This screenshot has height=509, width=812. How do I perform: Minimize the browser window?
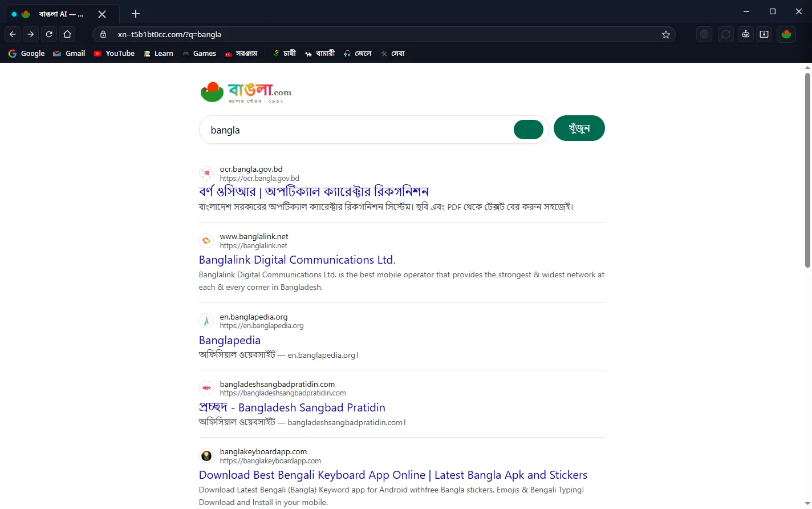click(x=746, y=11)
